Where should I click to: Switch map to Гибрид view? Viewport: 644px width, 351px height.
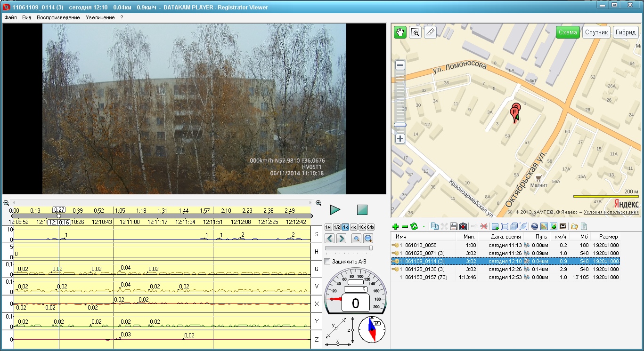[x=626, y=32]
